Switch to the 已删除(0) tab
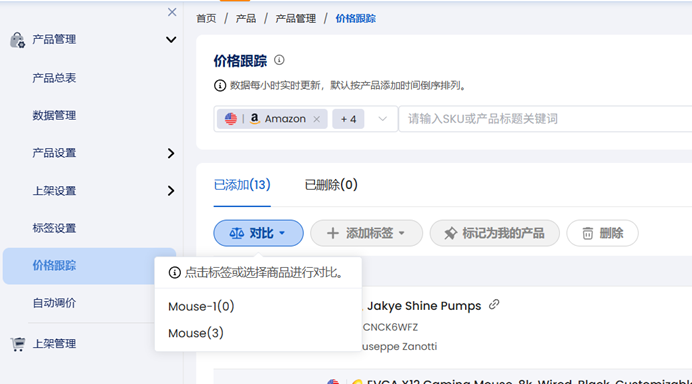Viewport: 692px width, 384px height. point(331,184)
